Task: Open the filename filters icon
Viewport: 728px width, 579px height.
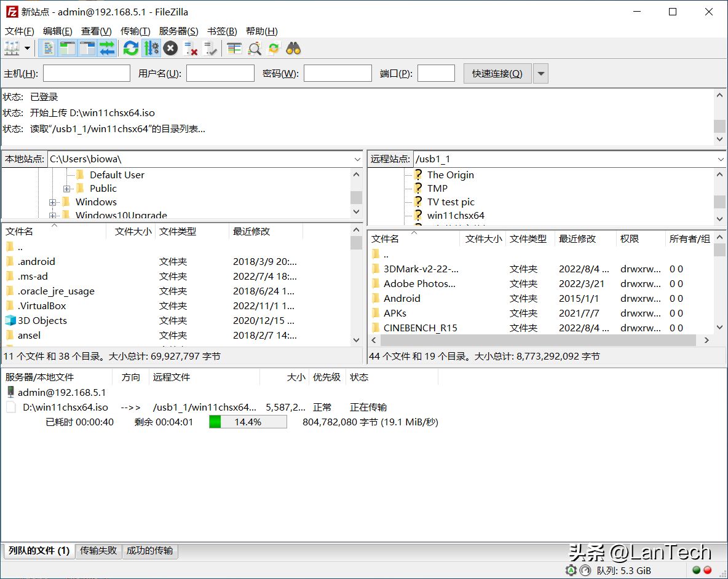Action: tap(234, 49)
